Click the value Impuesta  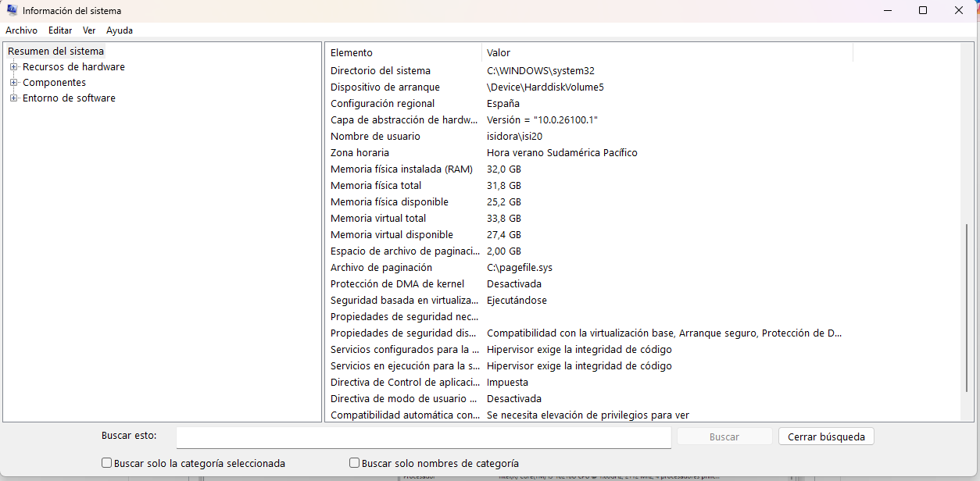point(507,382)
